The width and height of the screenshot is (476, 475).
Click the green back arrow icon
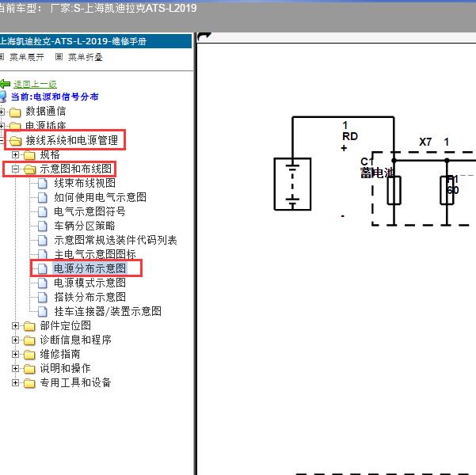click(x=5, y=84)
